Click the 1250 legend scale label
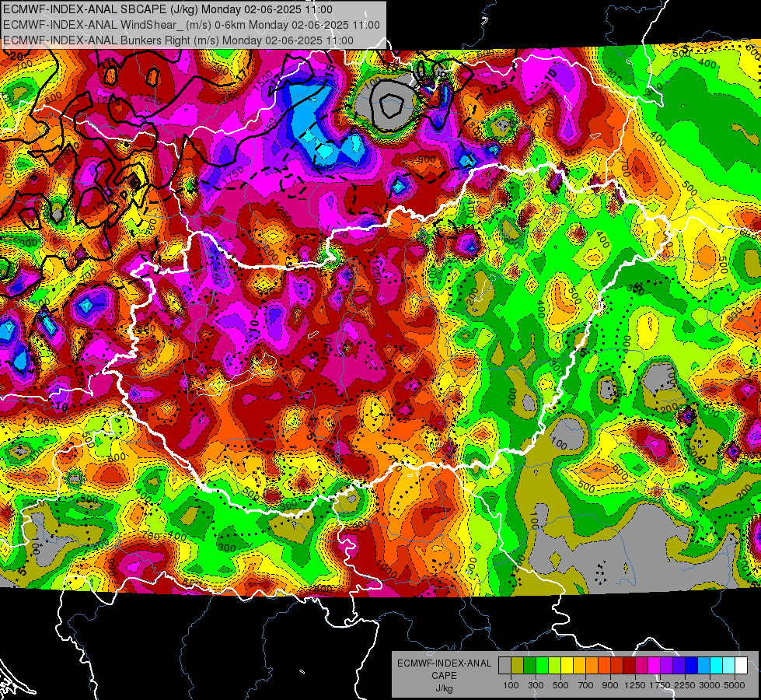Viewport: 761px width, 700px height. click(x=635, y=685)
